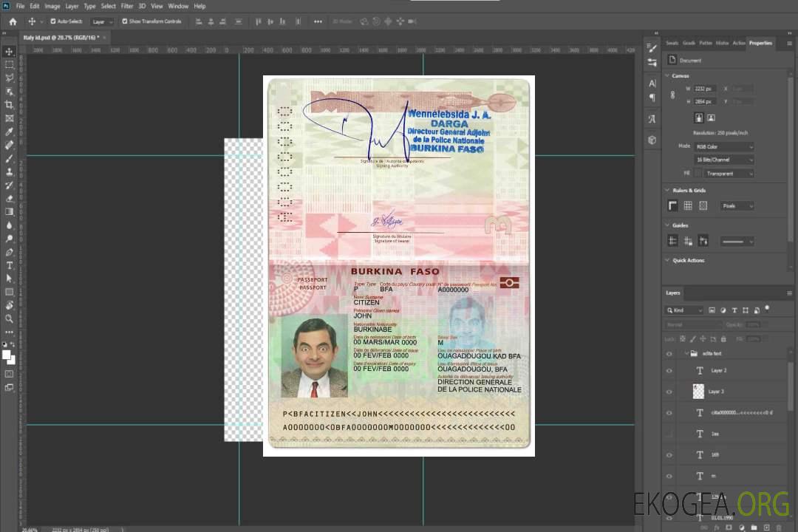This screenshot has width=798, height=532.
Task: Open the Properties panel flyout menu
Action: tap(789, 44)
